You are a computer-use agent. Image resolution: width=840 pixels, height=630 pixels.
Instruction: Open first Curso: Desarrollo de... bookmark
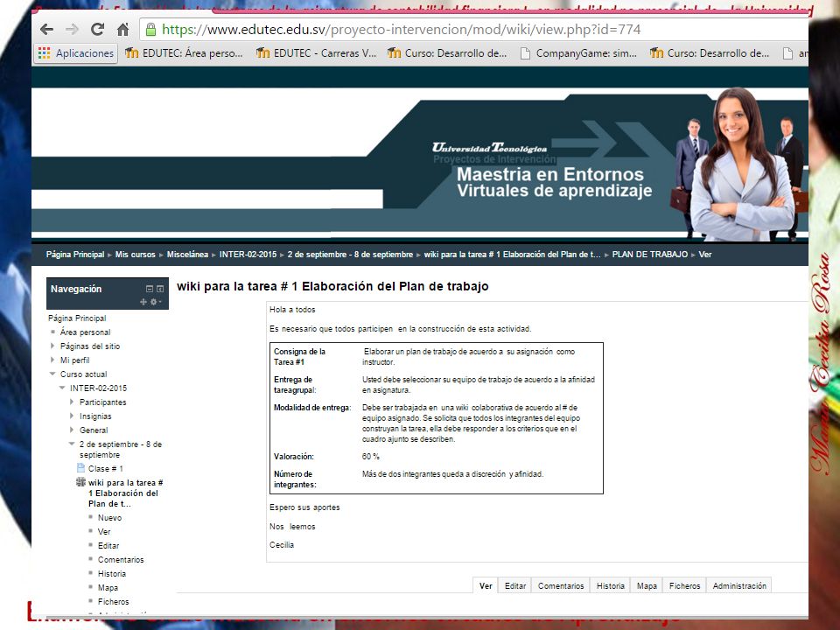coord(447,53)
